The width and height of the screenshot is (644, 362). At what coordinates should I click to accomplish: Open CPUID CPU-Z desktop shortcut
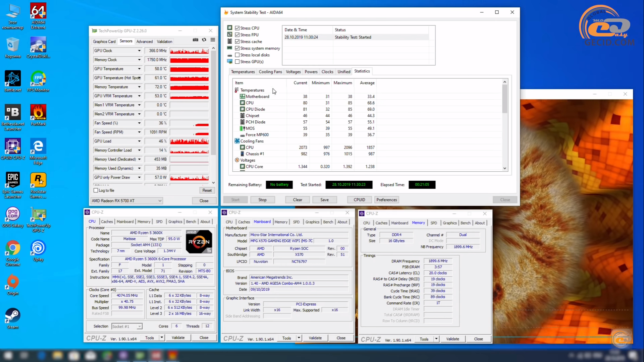13,149
